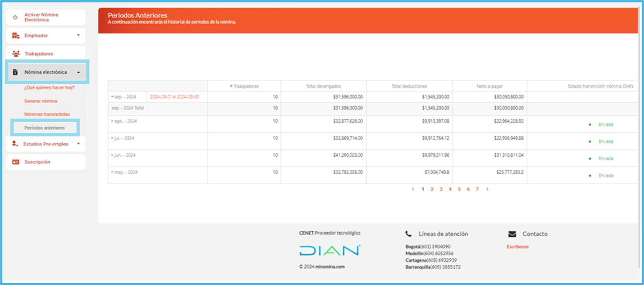The image size is (644, 285).
Task: Click the green status dot for may. - 2024
Action: tap(590, 176)
